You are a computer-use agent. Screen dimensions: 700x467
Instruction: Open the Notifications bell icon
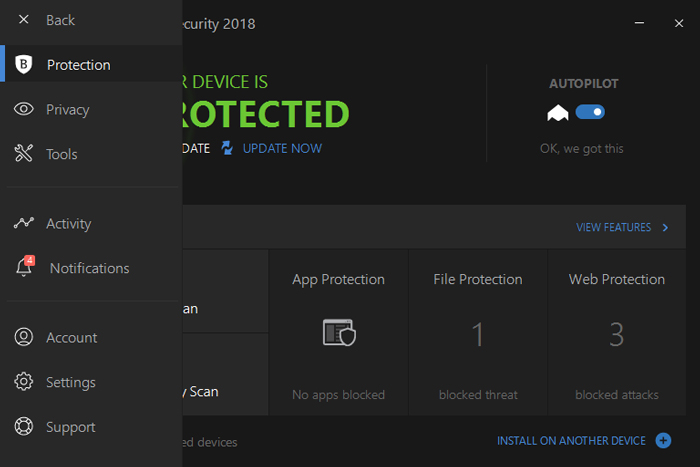(x=24, y=268)
